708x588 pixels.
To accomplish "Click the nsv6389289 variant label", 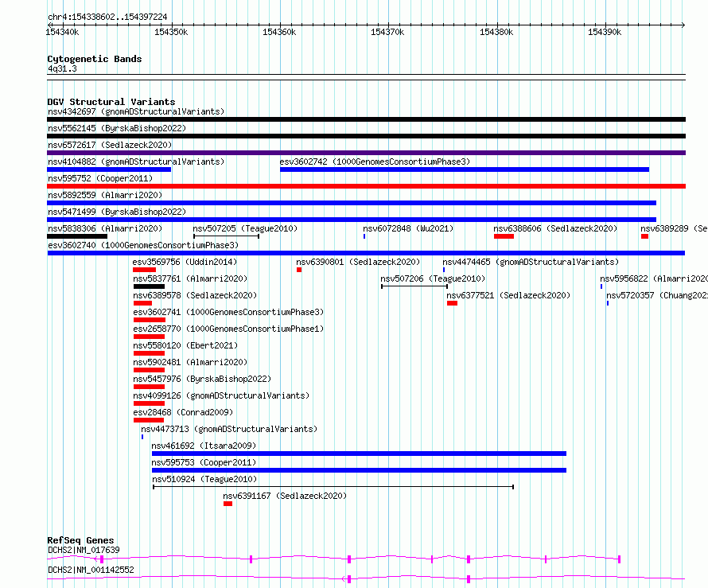I will pos(674,228).
